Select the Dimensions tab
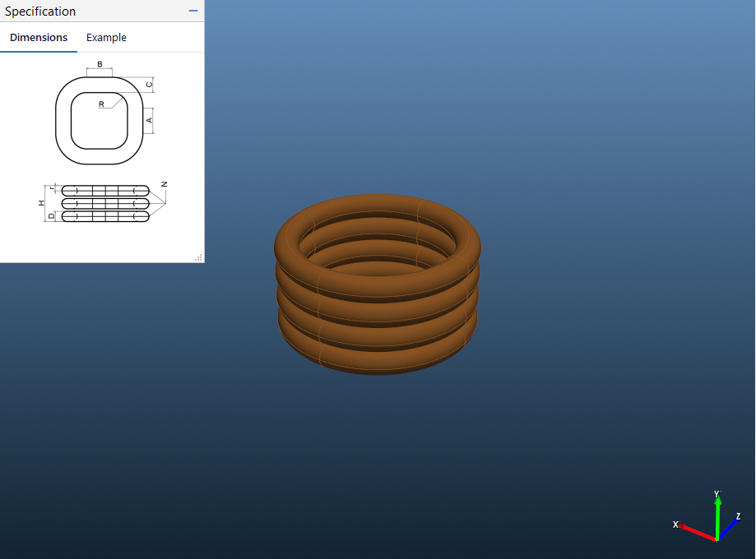 pyautogui.click(x=39, y=38)
